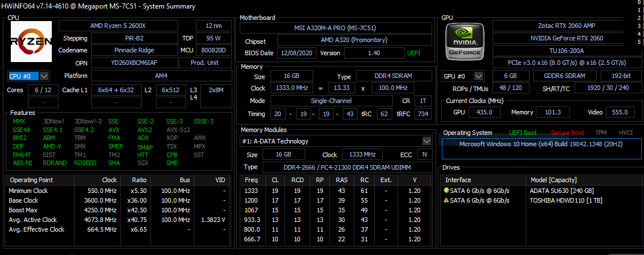Click the GDDR6 SDRAM memory type value
The image size is (644, 255).
coord(565,76)
